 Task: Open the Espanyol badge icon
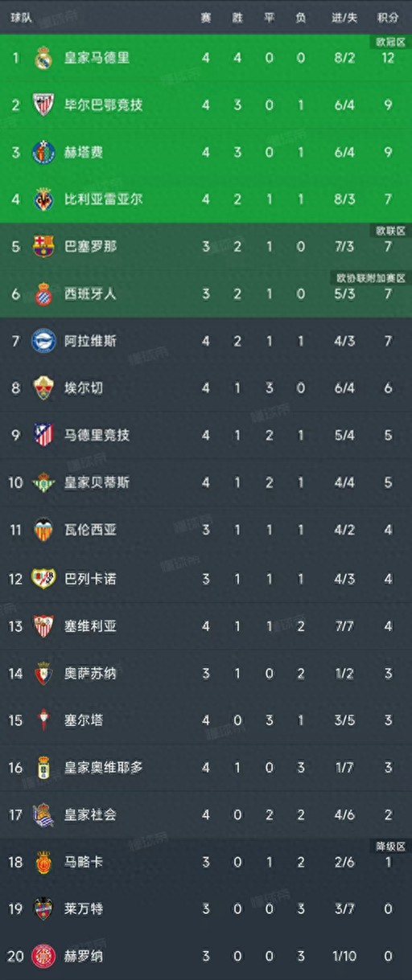pos(43,294)
